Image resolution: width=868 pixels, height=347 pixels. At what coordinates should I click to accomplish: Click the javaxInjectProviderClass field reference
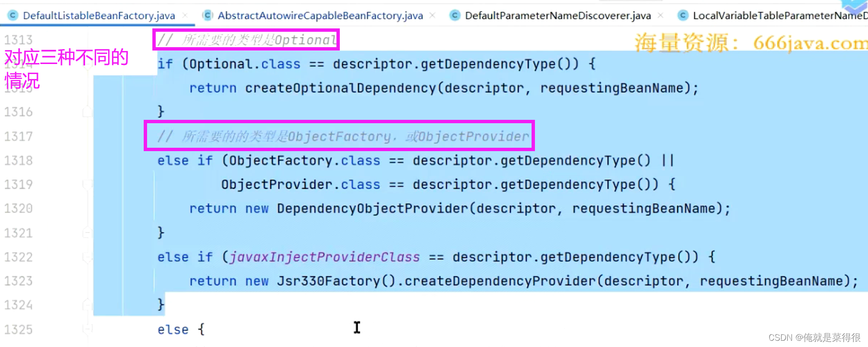pyautogui.click(x=324, y=257)
